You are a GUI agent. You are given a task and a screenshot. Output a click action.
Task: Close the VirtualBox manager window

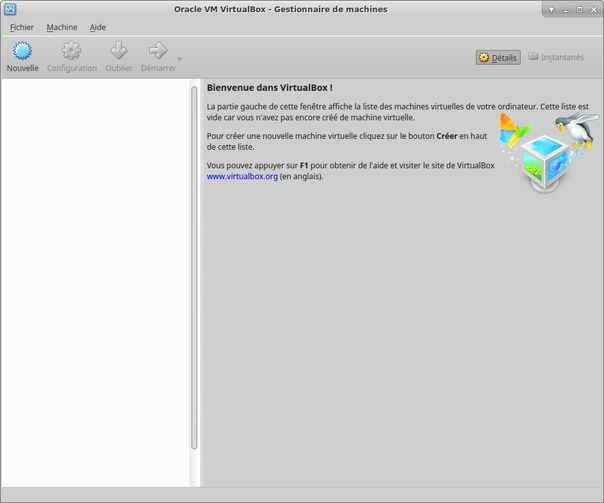point(594,10)
